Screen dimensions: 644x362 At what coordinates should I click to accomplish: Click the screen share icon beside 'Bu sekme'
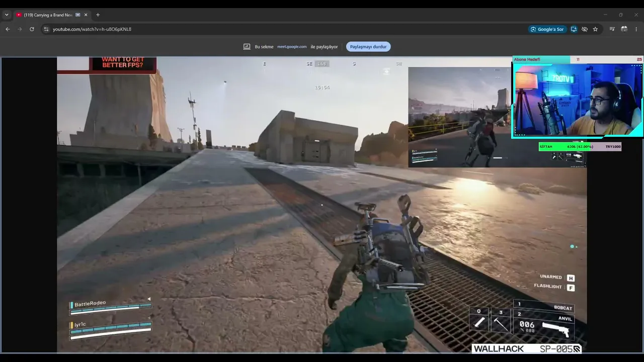point(247,47)
